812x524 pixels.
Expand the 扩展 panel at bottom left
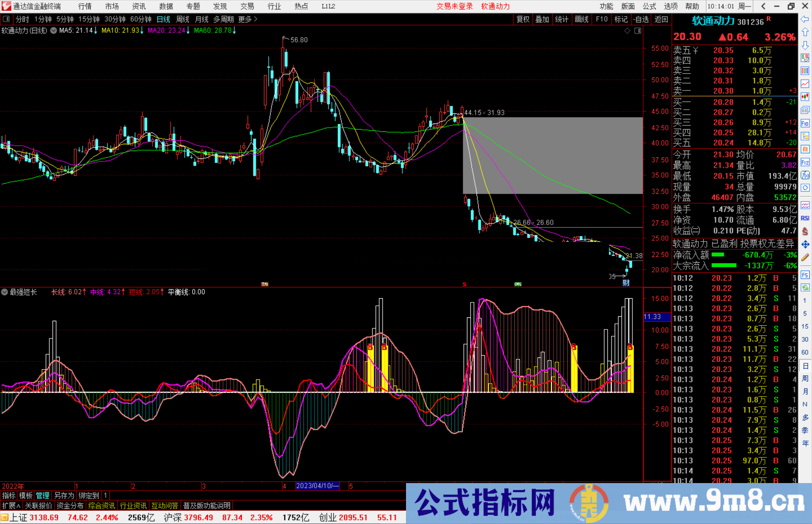tap(11, 506)
